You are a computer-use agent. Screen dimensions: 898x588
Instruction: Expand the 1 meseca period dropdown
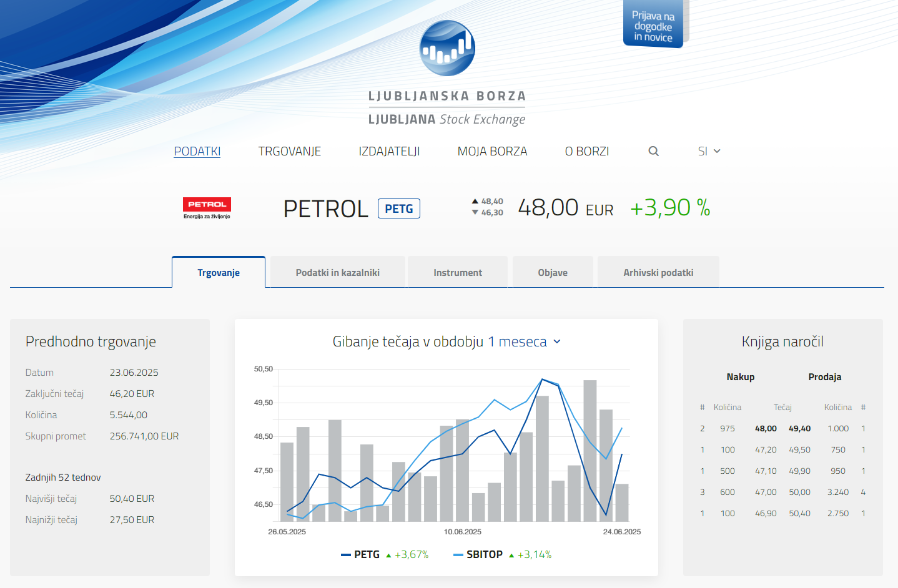click(525, 341)
